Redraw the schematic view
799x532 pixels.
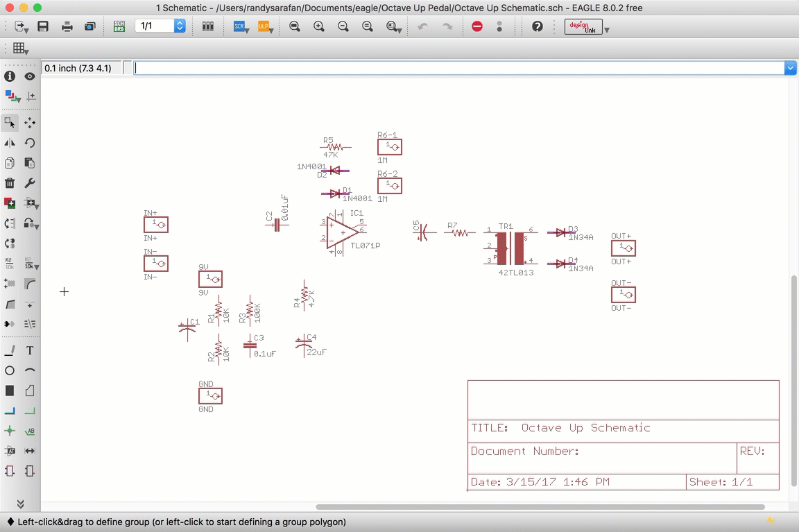coord(367,26)
